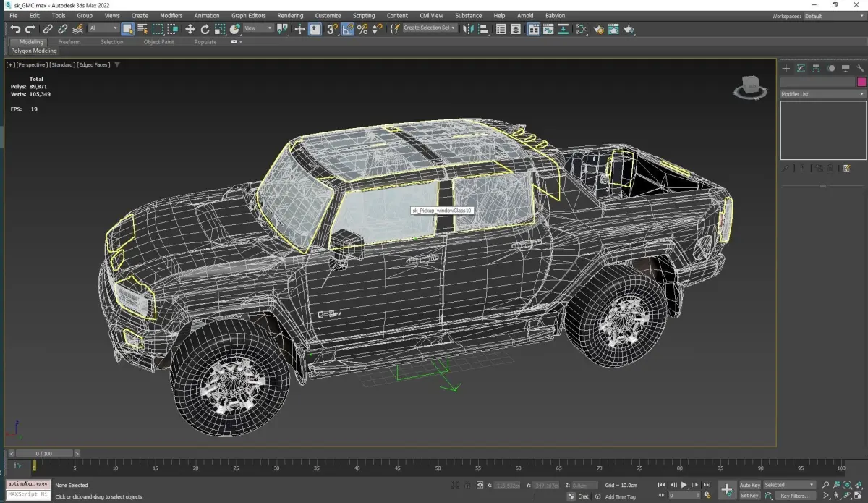
Task: Activate the Select Object tool
Action: 127,29
